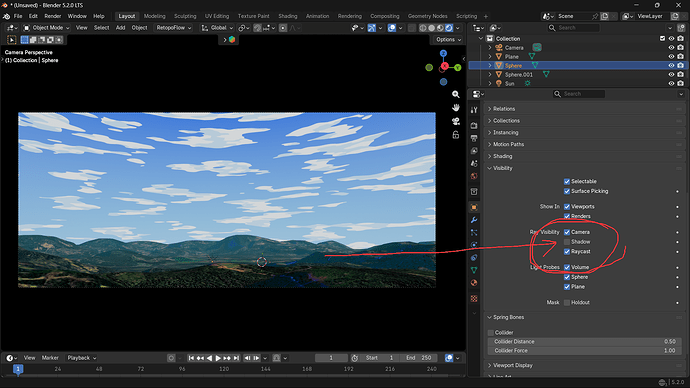This screenshot has height=388, width=690.
Task: Switch to the Shading workspace tab
Action: point(288,16)
